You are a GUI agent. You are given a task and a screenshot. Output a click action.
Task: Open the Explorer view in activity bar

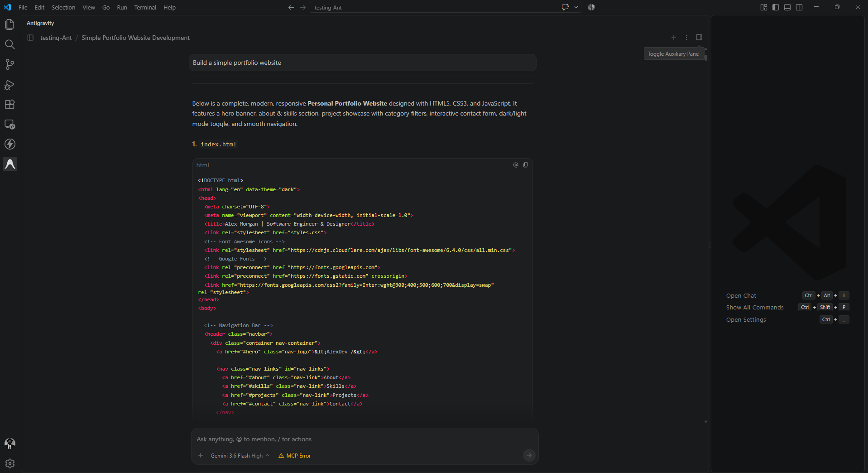[10, 24]
